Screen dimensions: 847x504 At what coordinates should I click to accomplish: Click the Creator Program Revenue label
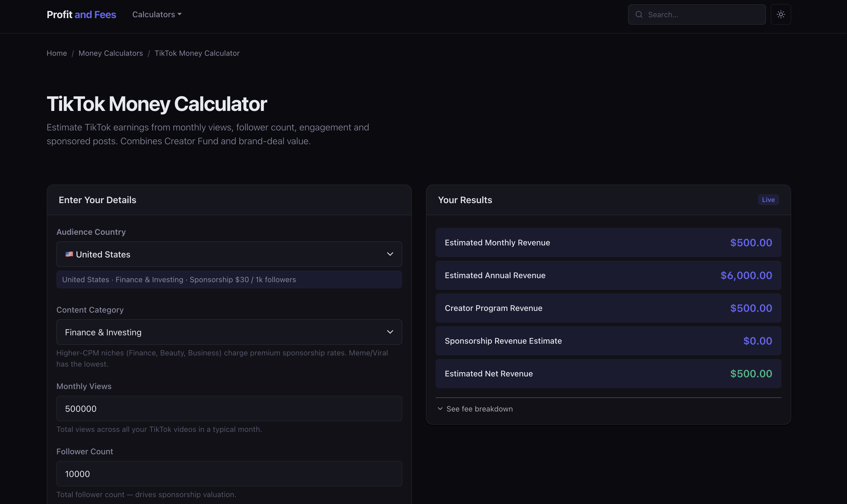coord(493,308)
